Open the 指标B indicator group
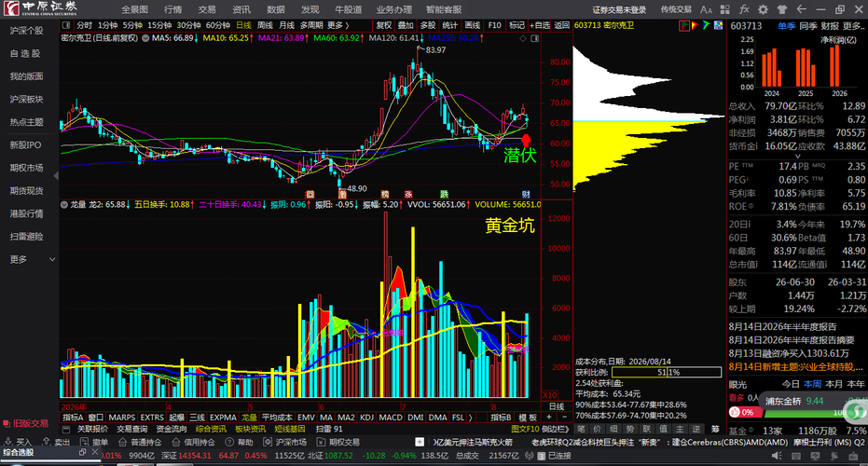The width and height of the screenshot is (868, 466). tap(501, 418)
